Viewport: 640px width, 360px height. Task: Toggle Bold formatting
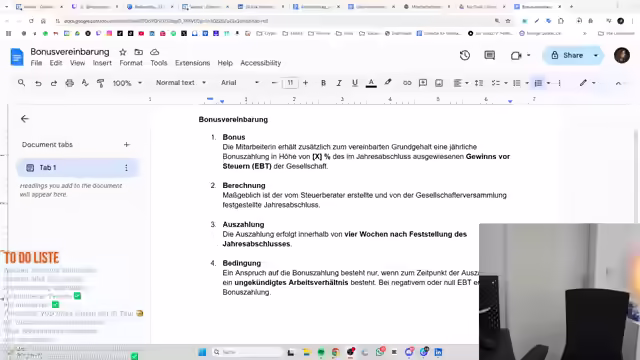(323, 83)
